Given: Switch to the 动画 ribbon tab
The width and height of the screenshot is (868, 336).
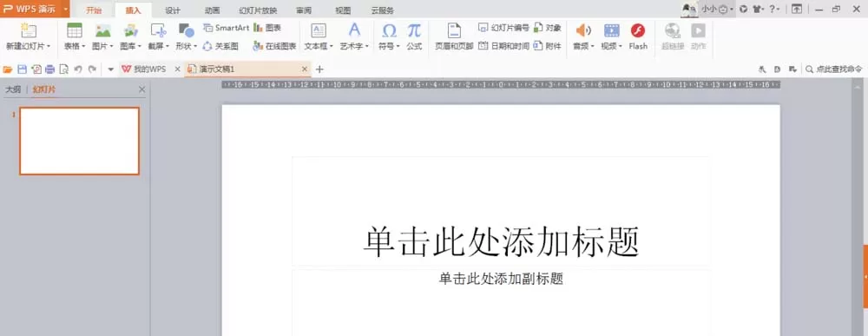Looking at the screenshot, I should pyautogui.click(x=212, y=10).
